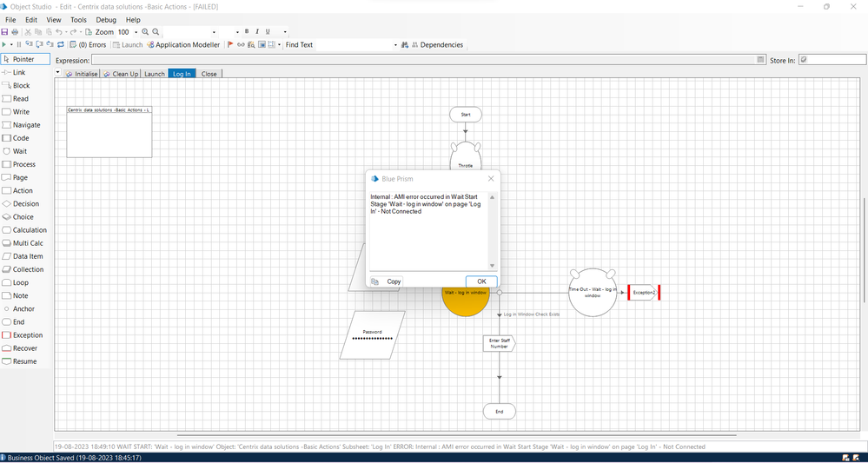The height and width of the screenshot is (463, 868).
Task: Click the Save icon in toolbar
Action: coord(5,32)
